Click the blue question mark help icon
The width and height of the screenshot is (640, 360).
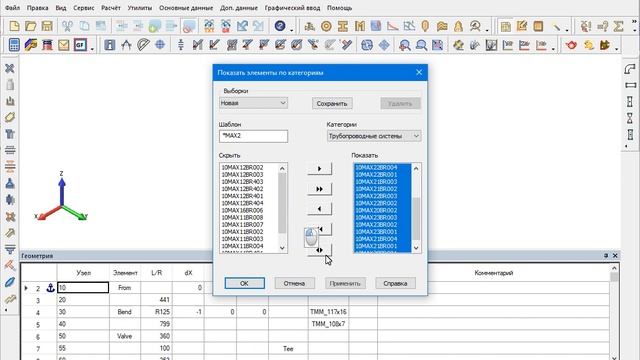click(x=280, y=26)
